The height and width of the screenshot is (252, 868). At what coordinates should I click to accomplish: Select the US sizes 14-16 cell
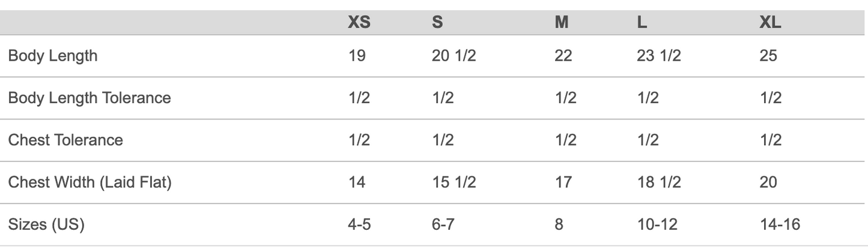point(780,224)
